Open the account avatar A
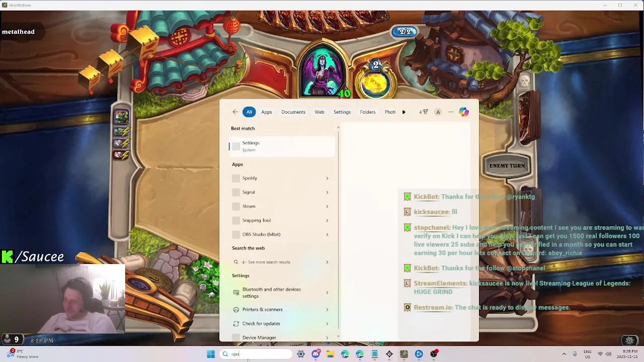The image size is (644, 362). tap(438, 112)
